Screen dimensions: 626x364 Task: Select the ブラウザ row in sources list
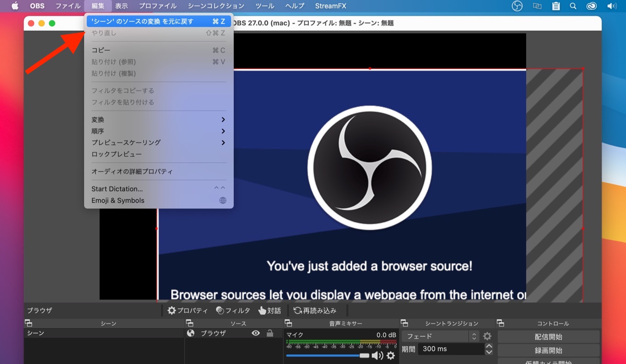234,333
